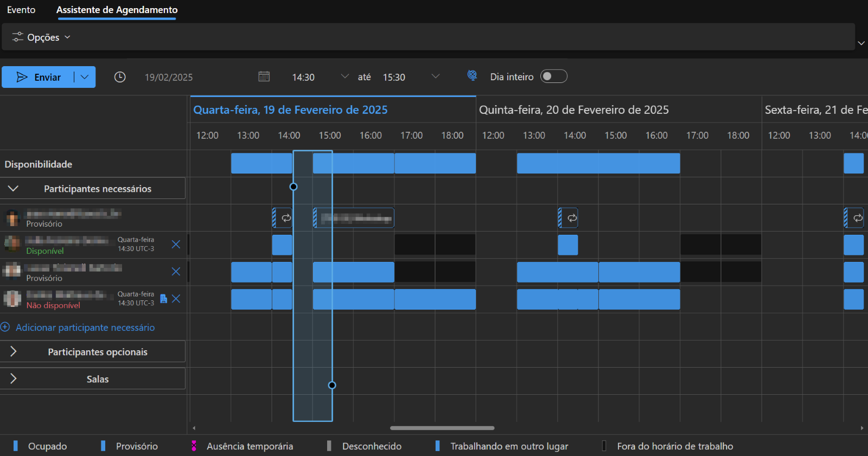Viewport: 868px width, 456px height.
Task: Click the Desconhecido legend marker
Action: click(x=329, y=446)
